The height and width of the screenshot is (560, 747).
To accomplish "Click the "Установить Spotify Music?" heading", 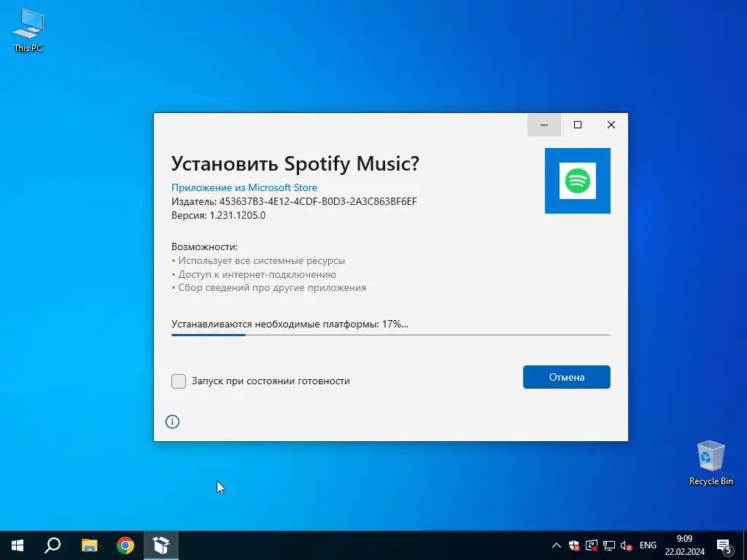I will (x=295, y=164).
